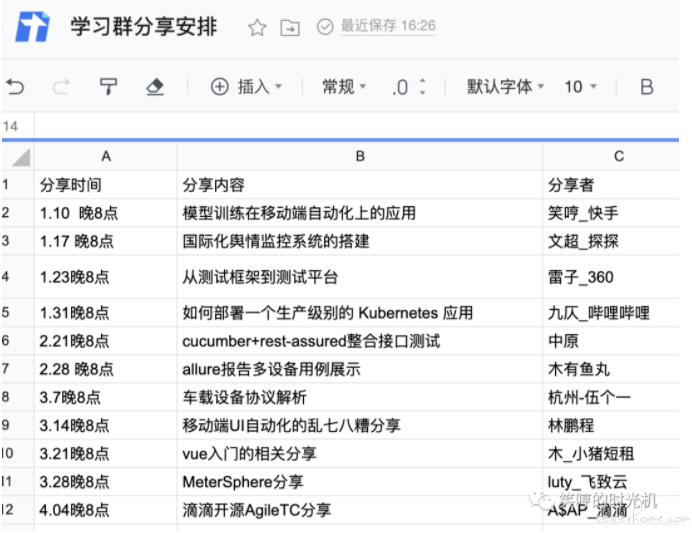
Task: Open the 常规 number format dropdown
Action: [344, 86]
